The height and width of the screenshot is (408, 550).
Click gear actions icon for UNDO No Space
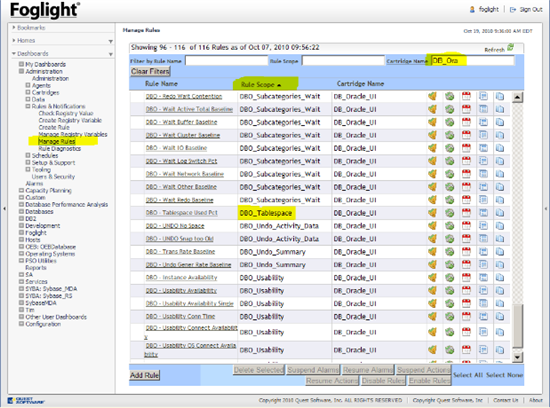[449, 226]
